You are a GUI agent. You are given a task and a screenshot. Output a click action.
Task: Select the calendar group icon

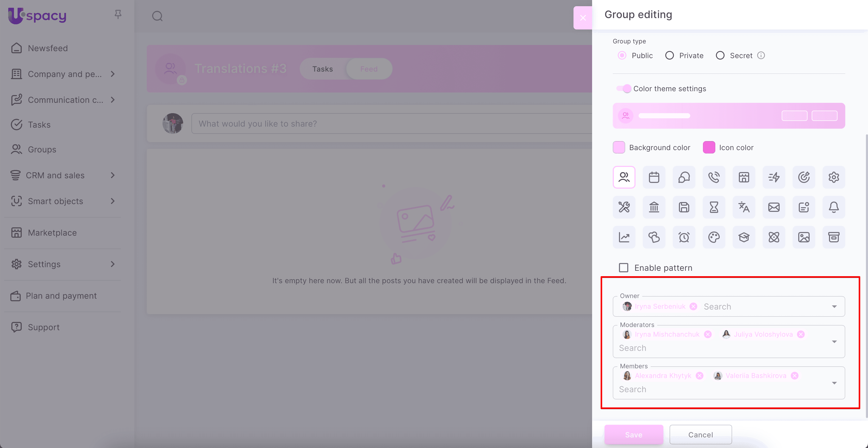click(x=654, y=177)
